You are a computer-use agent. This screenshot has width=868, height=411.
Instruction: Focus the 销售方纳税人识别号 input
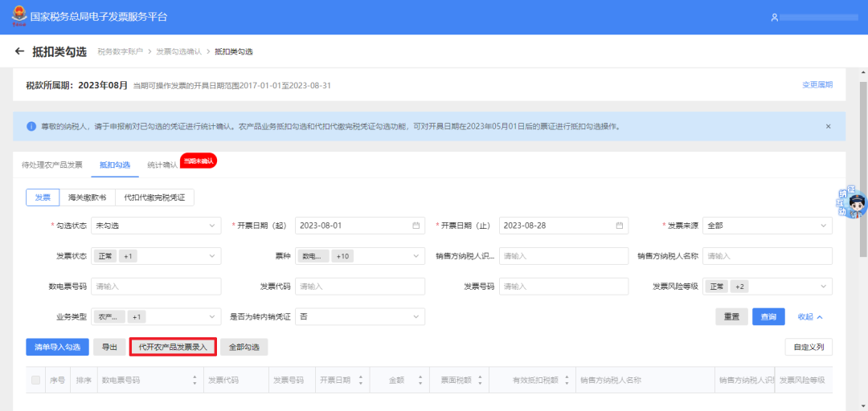click(x=563, y=256)
